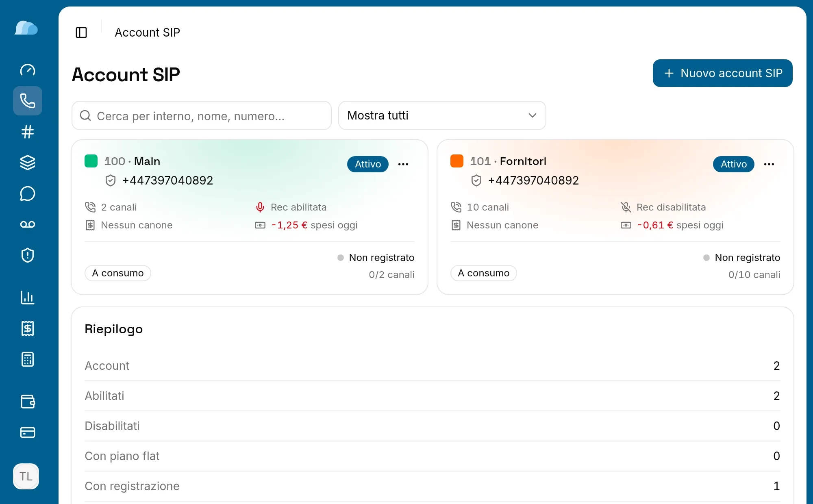Image resolution: width=813 pixels, height=504 pixels.
Task: Expand the Mostra tutti filter dropdown
Action: tap(442, 115)
